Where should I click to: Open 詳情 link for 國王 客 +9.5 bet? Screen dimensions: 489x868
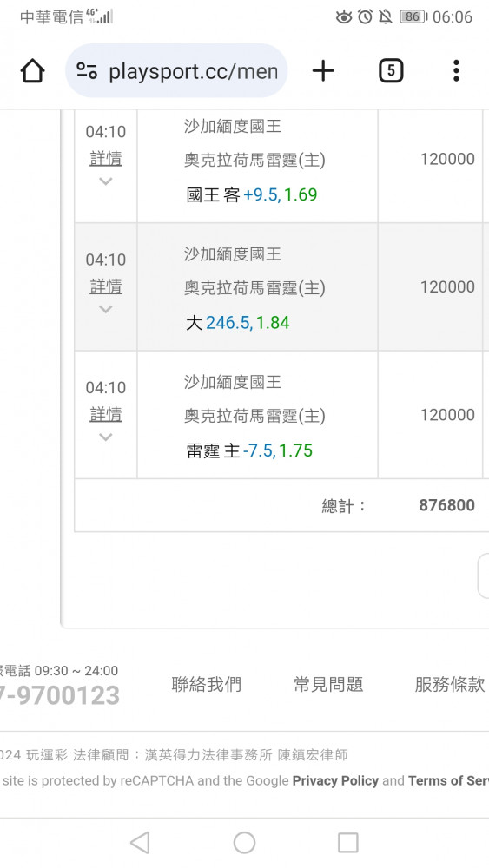pyautogui.click(x=106, y=158)
